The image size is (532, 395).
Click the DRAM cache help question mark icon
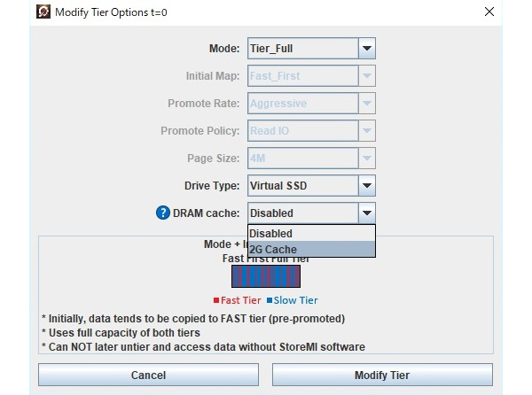163,213
